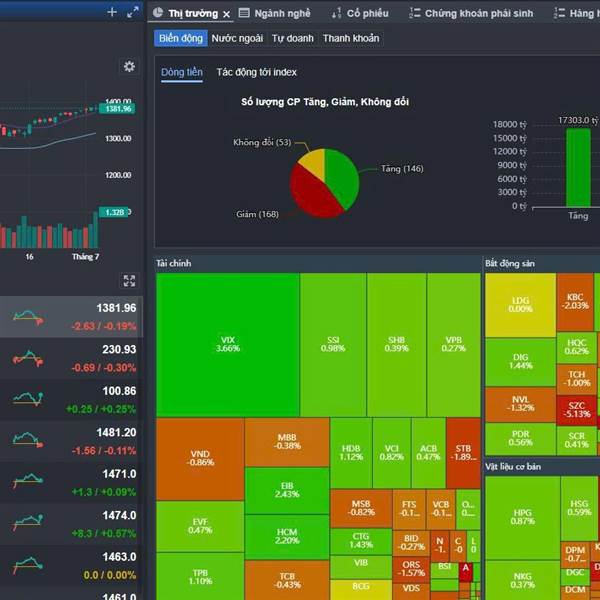The width and height of the screenshot is (600, 600).
Task: Click the HCM 2.20% heatmap tile
Action: click(287, 537)
